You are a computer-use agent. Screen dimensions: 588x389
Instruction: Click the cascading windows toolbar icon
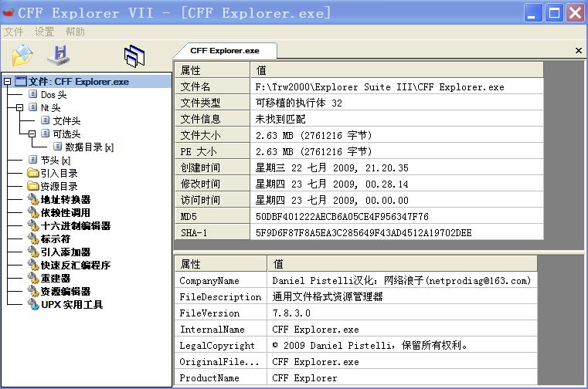pyautogui.click(x=134, y=56)
